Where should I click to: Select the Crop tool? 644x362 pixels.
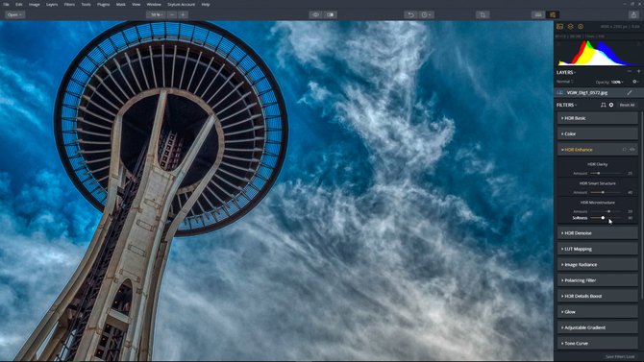[483, 14]
